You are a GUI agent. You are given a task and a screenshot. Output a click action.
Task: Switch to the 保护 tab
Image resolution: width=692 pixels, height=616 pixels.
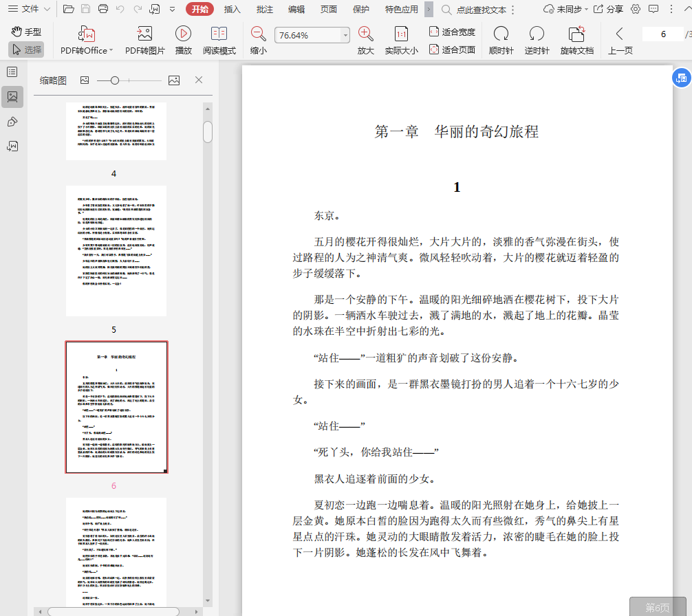360,9
